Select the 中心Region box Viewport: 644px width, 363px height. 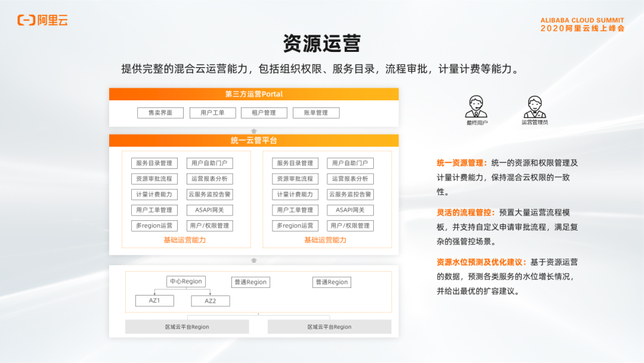pyautogui.click(x=186, y=282)
